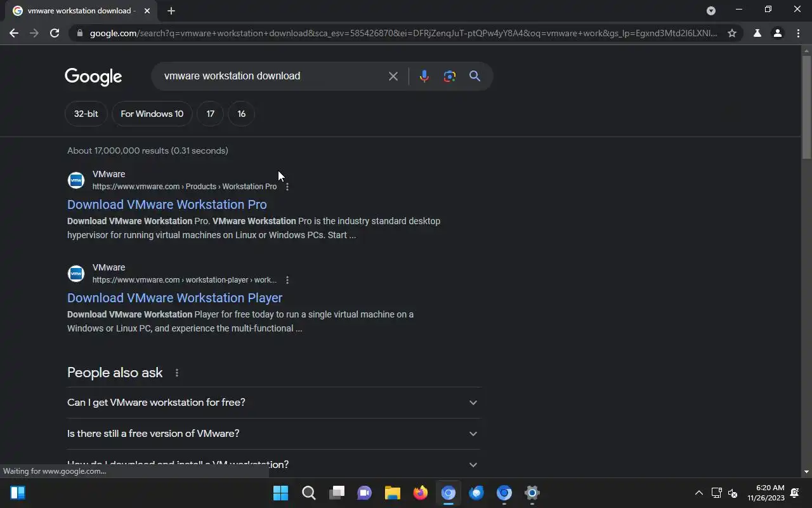Screen dimensions: 812x508
Task: Clear the search box with X icon
Action: click(393, 76)
